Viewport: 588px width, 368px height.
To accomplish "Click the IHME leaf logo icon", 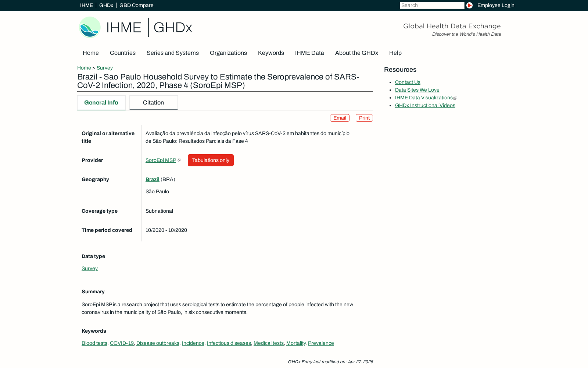I will [90, 27].
